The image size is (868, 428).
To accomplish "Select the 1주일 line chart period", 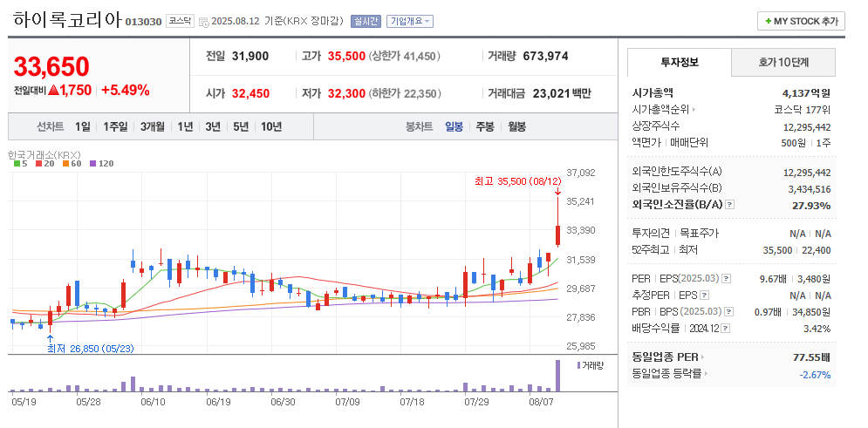I will [115, 126].
